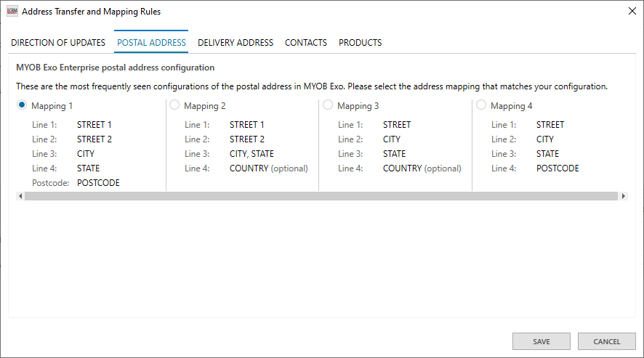Viewport: 644px width, 358px height.
Task: Open the Contacts tab
Action: 305,43
